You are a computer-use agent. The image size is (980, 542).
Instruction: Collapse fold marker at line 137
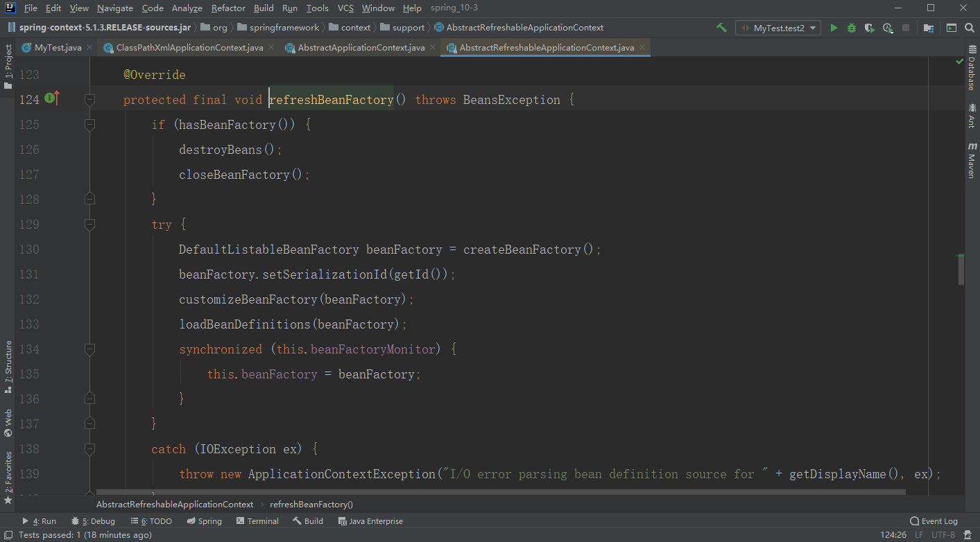89,424
